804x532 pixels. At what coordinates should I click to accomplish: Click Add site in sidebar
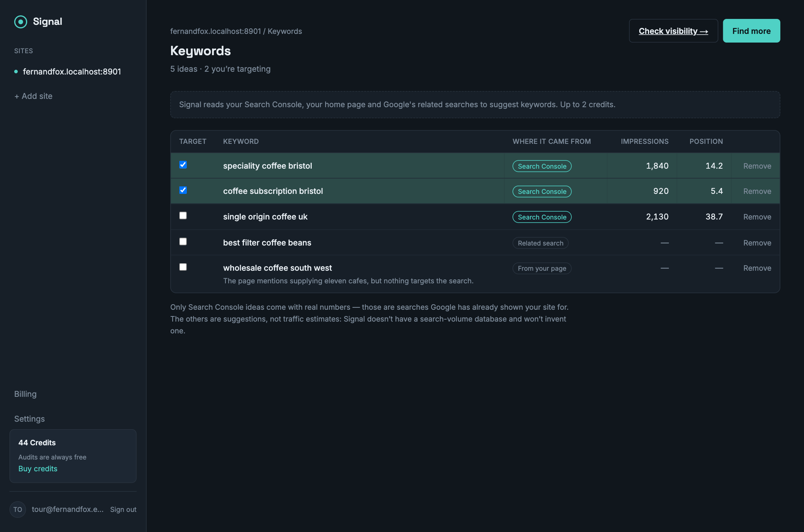pyautogui.click(x=33, y=96)
